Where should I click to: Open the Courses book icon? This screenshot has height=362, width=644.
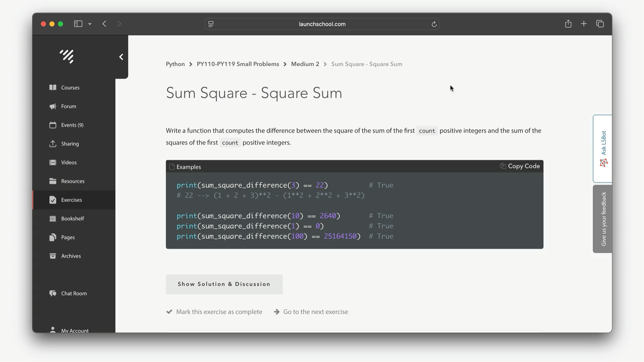pyautogui.click(x=53, y=87)
